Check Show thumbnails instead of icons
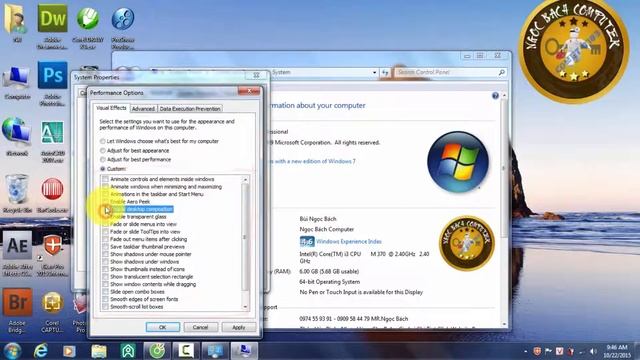640x360 pixels. click(x=105, y=269)
